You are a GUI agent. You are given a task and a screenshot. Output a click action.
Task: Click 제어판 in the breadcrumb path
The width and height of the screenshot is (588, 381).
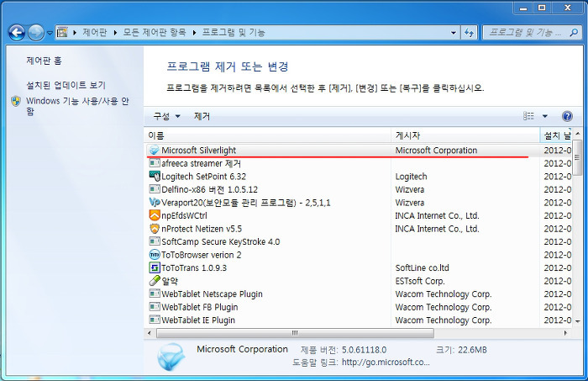click(94, 33)
